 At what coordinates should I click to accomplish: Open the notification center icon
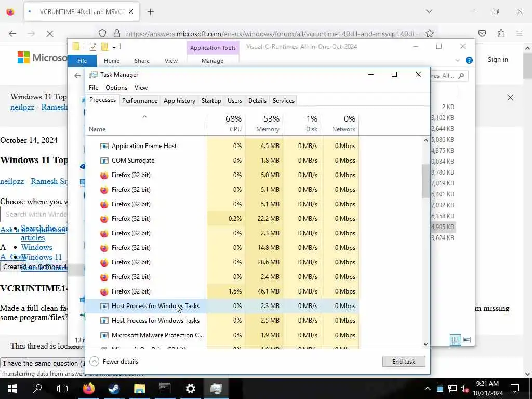[515, 389]
